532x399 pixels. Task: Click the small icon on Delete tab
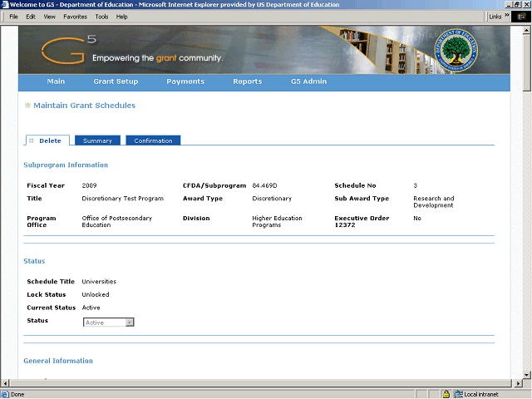tap(32, 140)
